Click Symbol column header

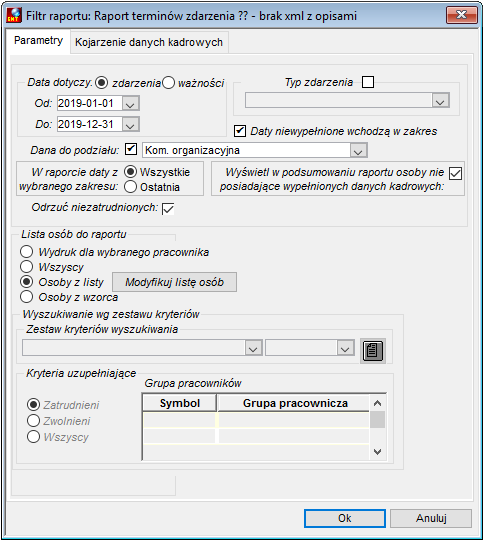click(x=179, y=403)
